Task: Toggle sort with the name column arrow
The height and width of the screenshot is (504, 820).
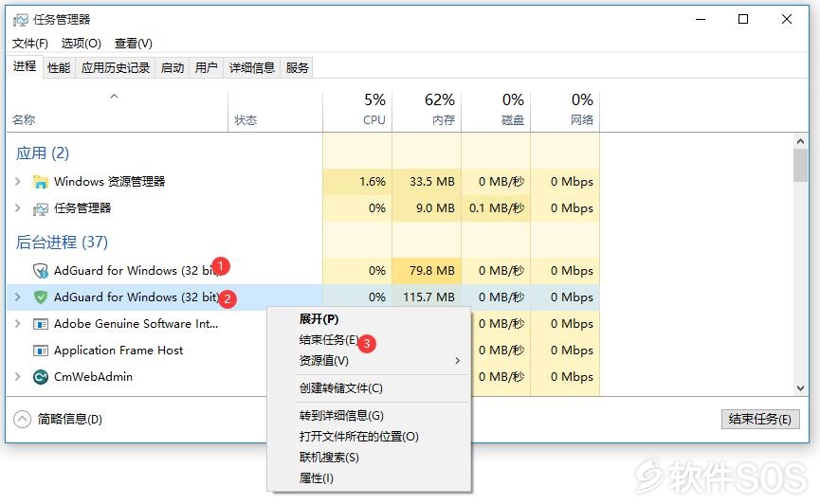Action: click(x=114, y=97)
